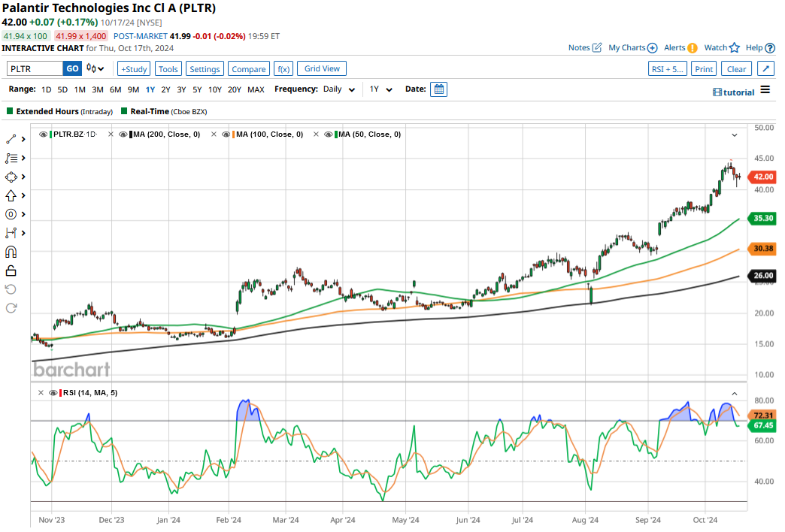Collapse the chart legend chevron
This screenshot has height=532, width=785.
click(735, 135)
